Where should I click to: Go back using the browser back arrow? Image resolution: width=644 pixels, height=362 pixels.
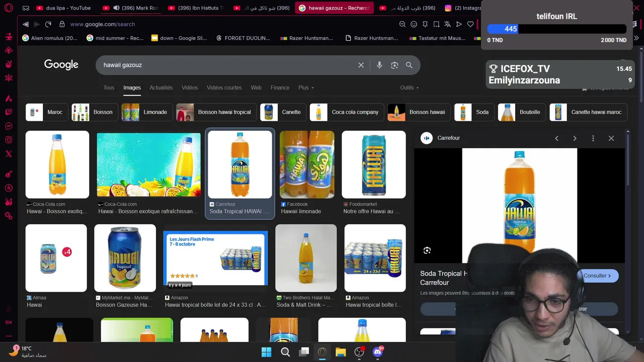click(26, 24)
